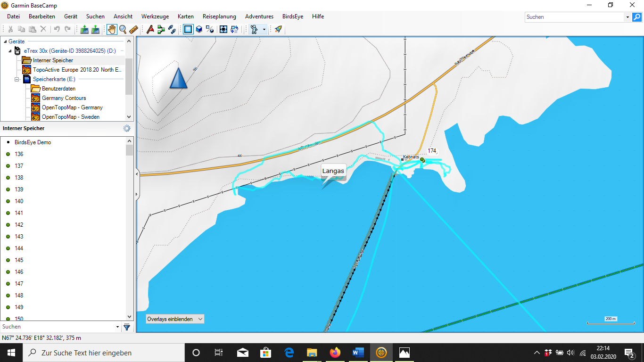Toggle the 2D/3D split view icon
This screenshot has height=362, width=644.
[210, 29]
